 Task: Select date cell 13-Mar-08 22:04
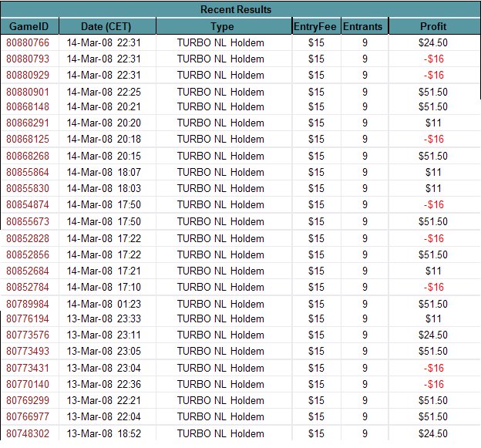104,417
